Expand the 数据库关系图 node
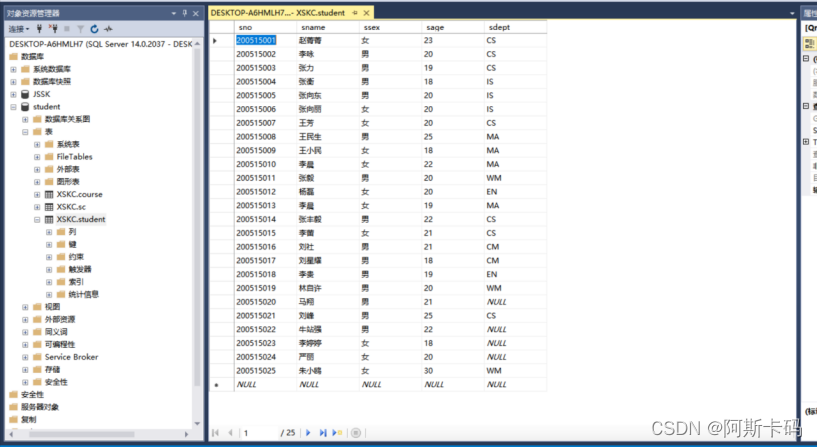The width and height of the screenshot is (817, 447). [x=25, y=119]
